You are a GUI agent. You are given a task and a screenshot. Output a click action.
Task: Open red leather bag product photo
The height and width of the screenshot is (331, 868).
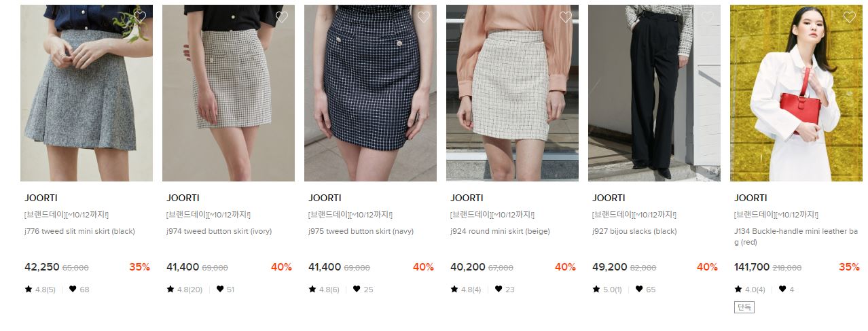(796, 93)
